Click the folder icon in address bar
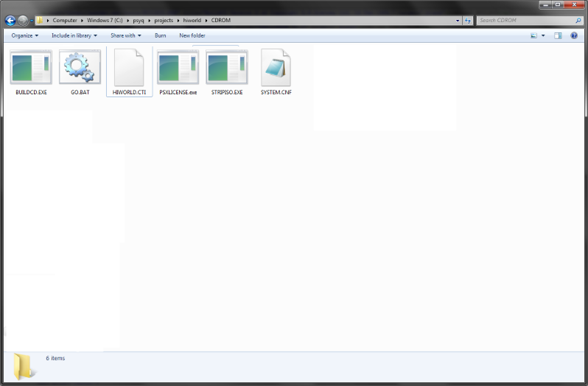The image size is (588, 386). click(x=39, y=20)
